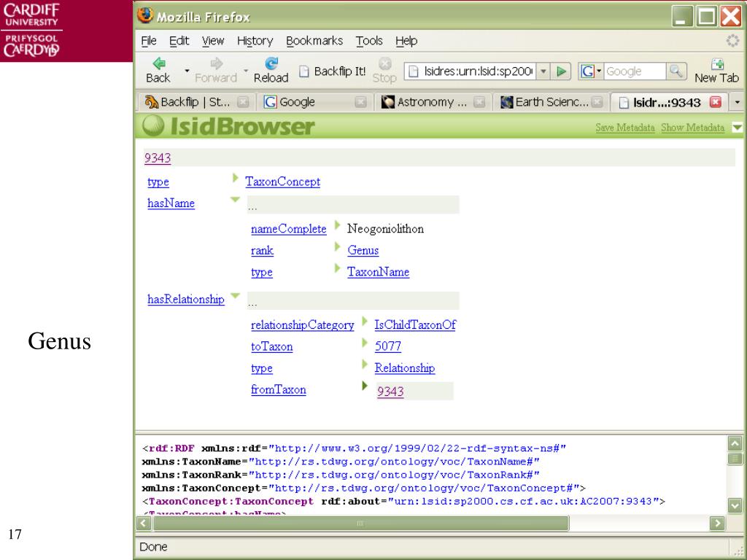
Task: Switch to the Google tab
Action: click(314, 102)
